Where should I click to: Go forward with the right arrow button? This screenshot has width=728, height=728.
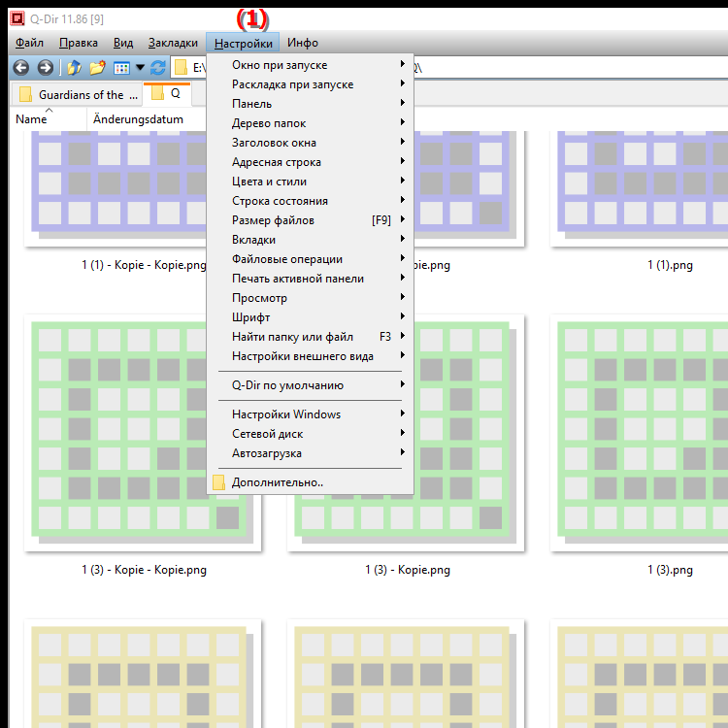pos(45,68)
